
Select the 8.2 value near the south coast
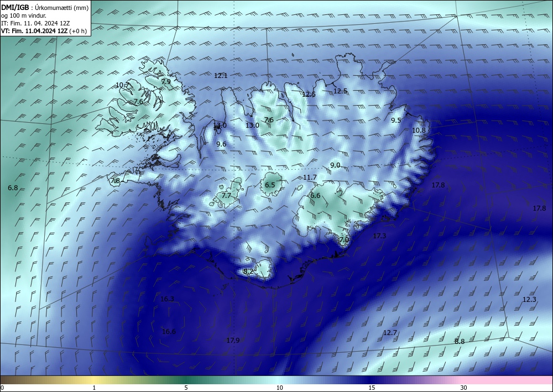[x=249, y=271]
